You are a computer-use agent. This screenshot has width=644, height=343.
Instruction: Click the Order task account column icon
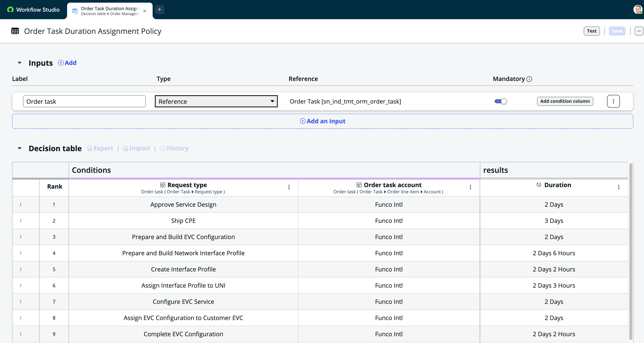[x=359, y=185]
